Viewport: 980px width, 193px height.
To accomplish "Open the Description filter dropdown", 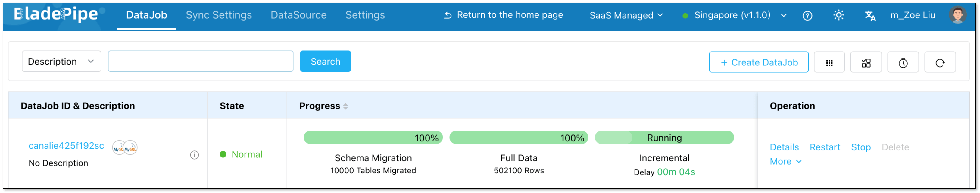I will click(61, 61).
